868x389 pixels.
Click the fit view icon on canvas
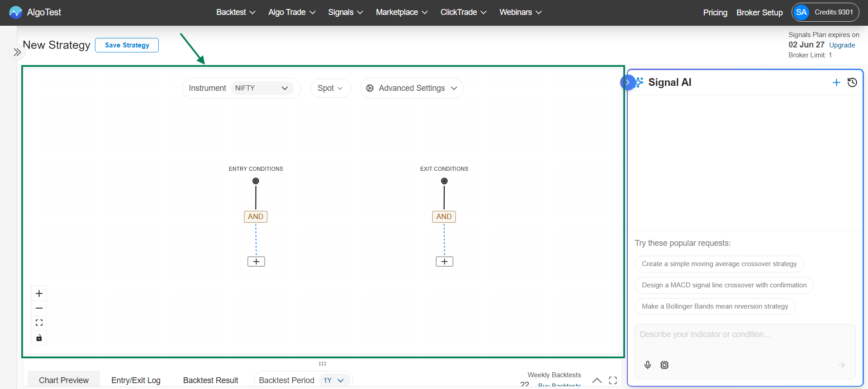(39, 323)
